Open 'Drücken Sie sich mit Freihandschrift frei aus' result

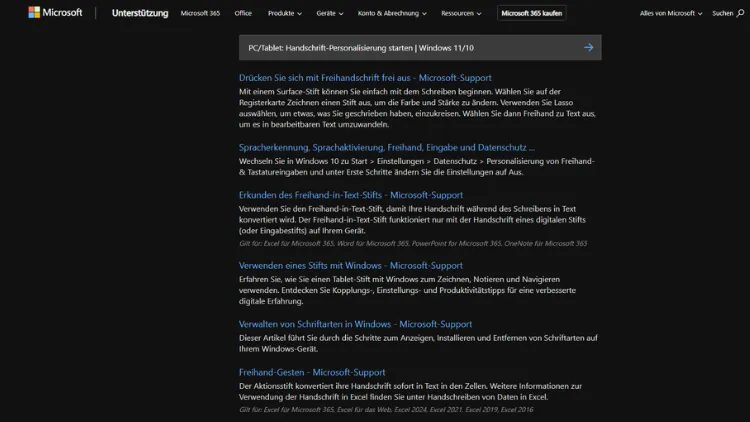pyautogui.click(x=365, y=78)
